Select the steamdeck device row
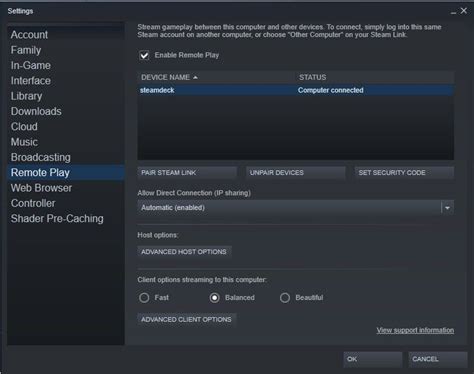 (296, 90)
